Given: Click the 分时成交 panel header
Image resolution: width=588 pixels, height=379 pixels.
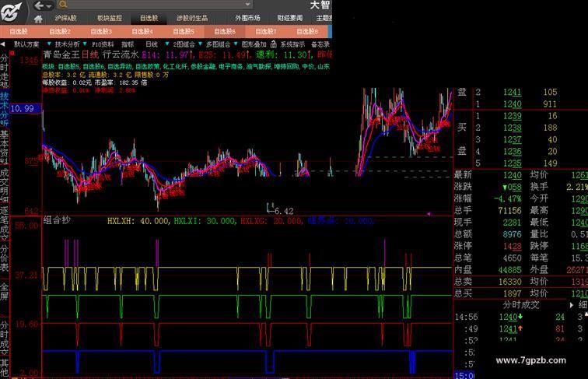Looking at the screenshot, I should coord(521,305).
